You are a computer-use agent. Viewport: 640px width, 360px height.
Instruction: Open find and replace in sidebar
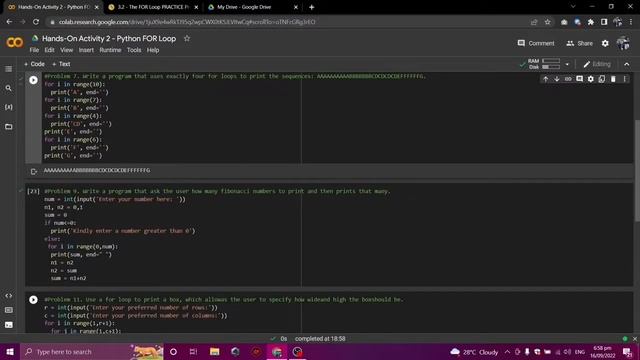pyautogui.click(x=9, y=88)
